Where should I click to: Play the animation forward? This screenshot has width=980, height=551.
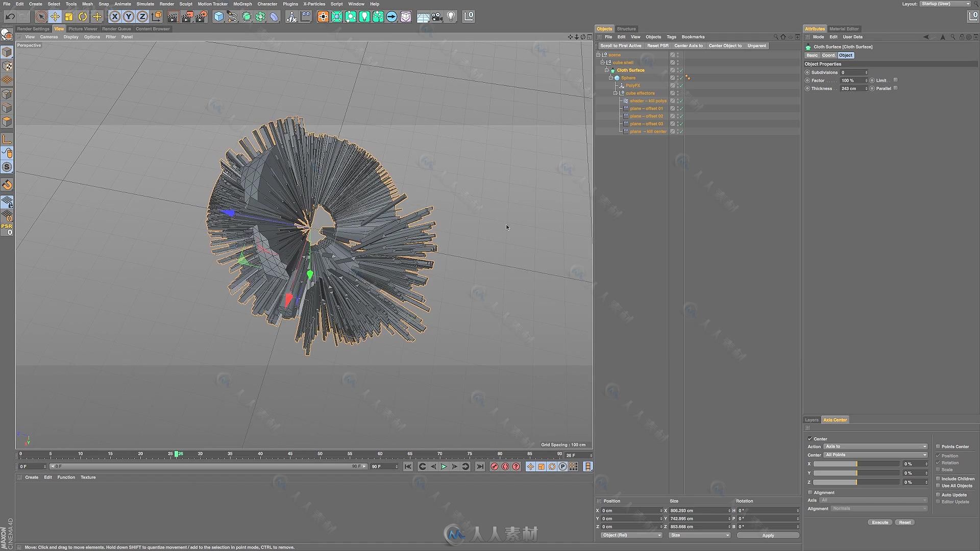[x=444, y=466]
